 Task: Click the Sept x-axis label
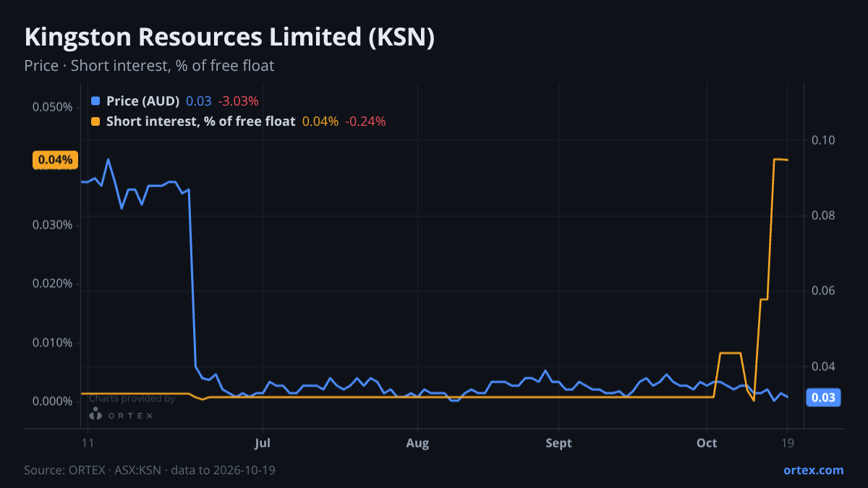pos(558,443)
